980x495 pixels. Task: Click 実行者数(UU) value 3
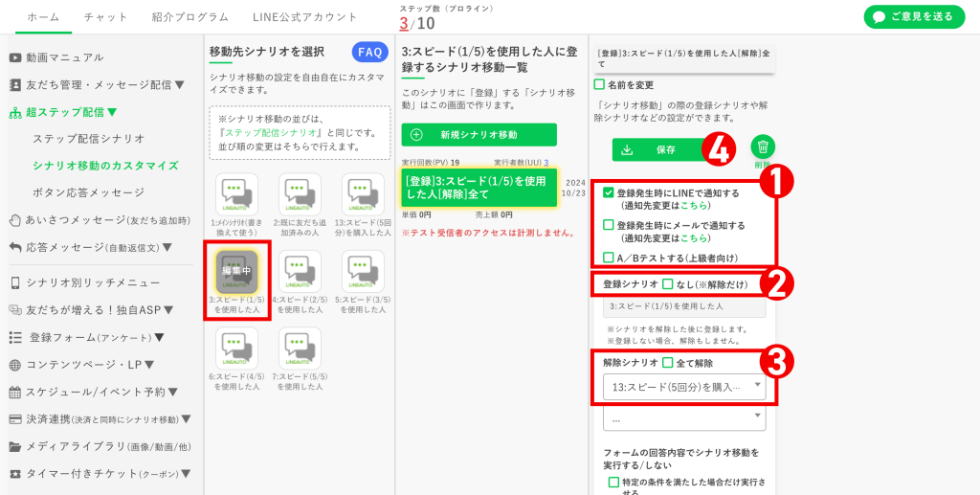(x=546, y=163)
